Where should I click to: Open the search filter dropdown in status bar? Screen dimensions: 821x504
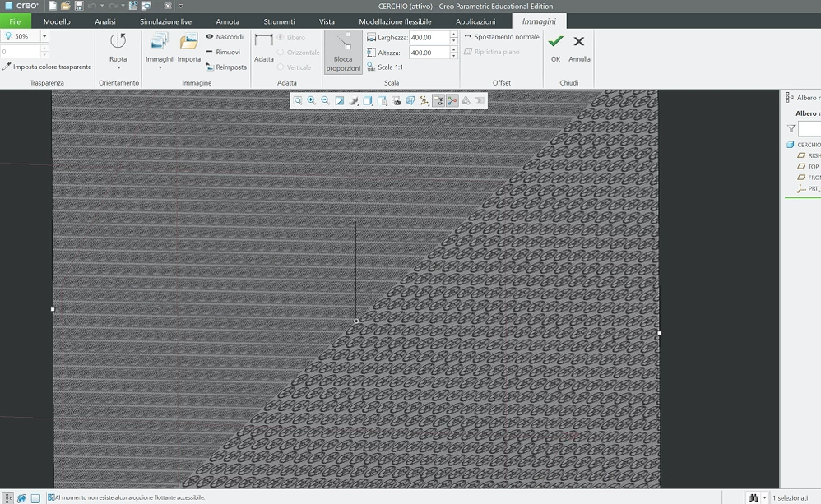coord(764,497)
